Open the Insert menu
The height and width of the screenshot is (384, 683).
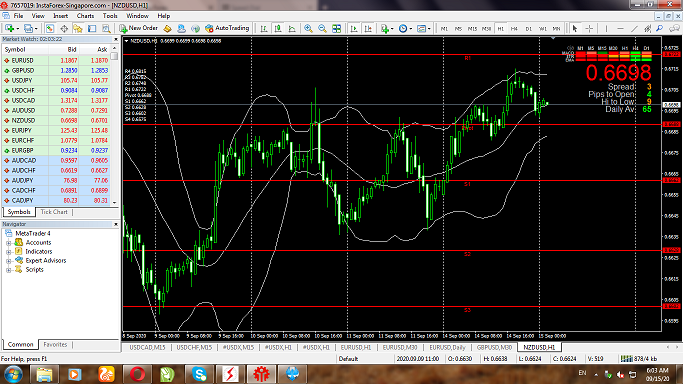pyautogui.click(x=61, y=16)
